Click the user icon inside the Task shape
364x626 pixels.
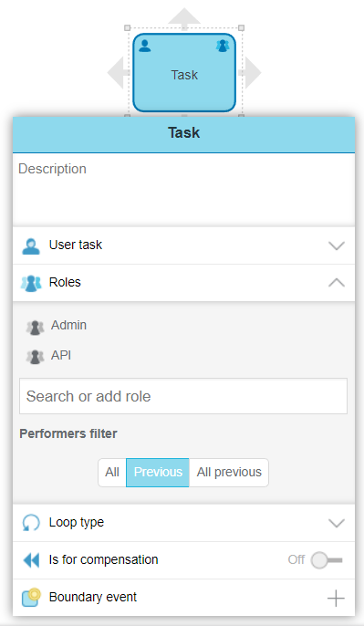[145, 46]
